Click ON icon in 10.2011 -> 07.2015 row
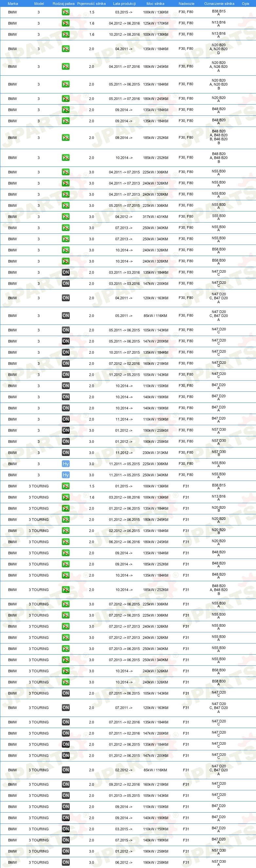The image size is (256, 868). [x=65, y=352]
